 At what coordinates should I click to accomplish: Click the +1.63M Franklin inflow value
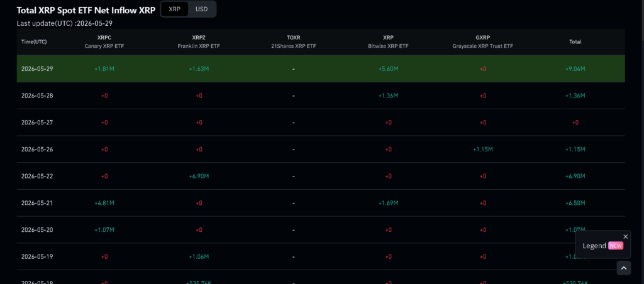(x=199, y=69)
